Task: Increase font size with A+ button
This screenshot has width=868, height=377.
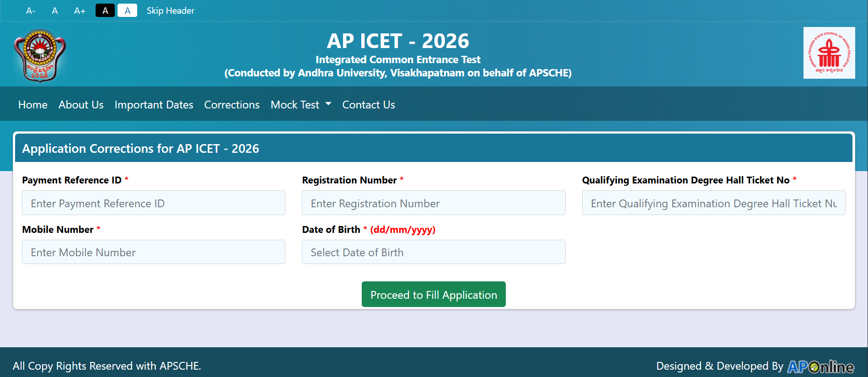Action: 80,11
